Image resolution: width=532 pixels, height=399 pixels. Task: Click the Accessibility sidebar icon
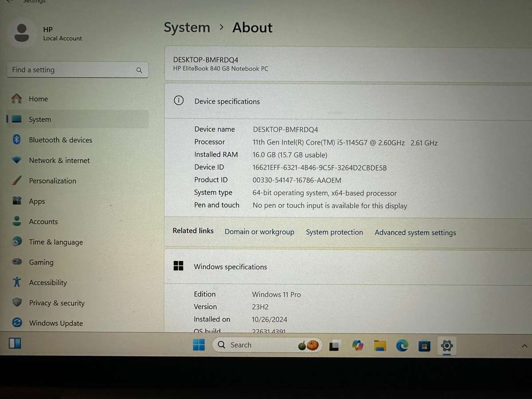click(16, 282)
